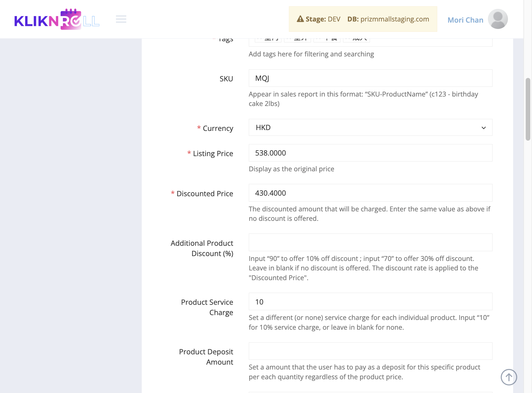Click the "Product Deposit Amount" label
This screenshot has height=393, width=532.
206,357
